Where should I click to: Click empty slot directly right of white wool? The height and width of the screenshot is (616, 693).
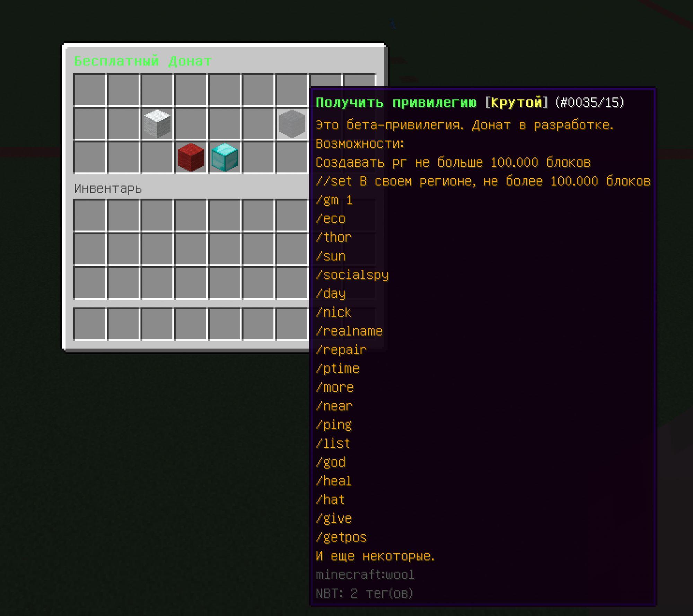coord(191,123)
